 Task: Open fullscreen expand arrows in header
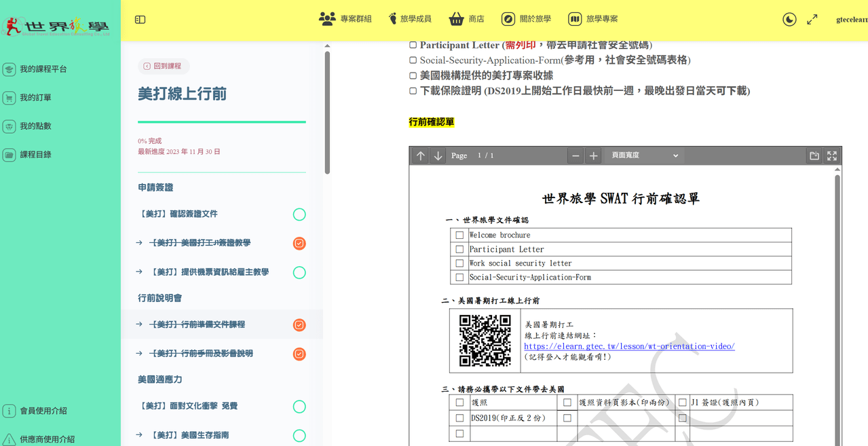(812, 20)
